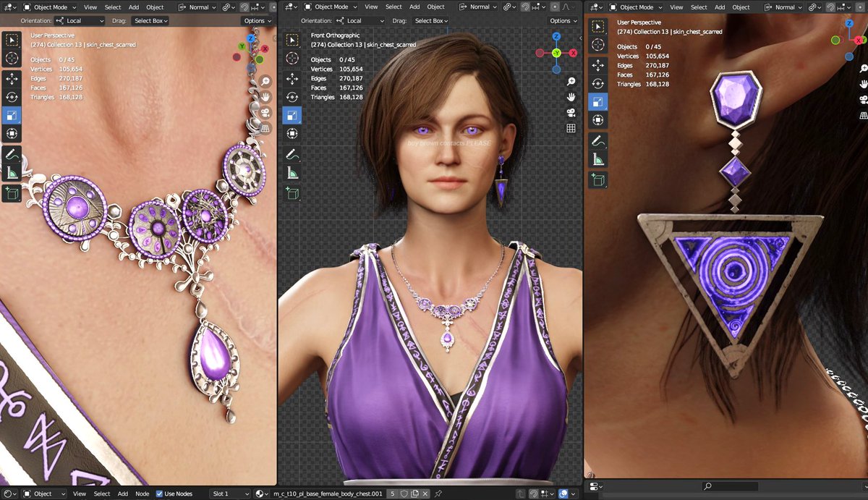The height and width of the screenshot is (500, 868).
Task: Select the Move tool in right viewport
Action: [x=598, y=65]
